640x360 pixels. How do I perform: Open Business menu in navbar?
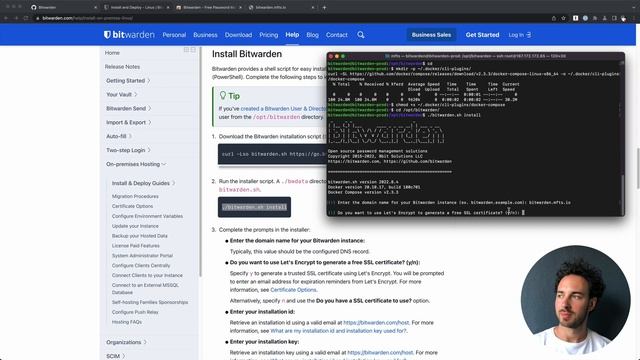pyautogui.click(x=205, y=35)
